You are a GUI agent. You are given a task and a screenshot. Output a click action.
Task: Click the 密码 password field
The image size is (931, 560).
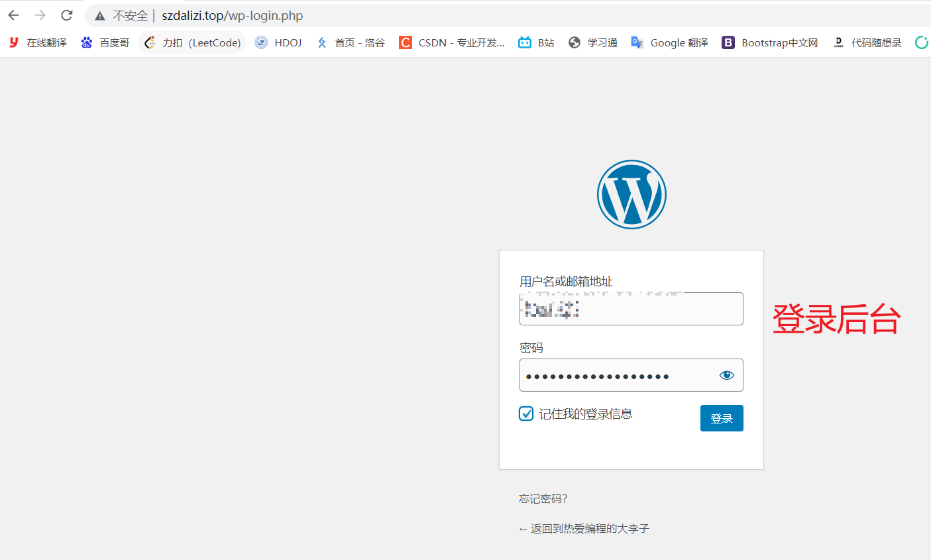pyautogui.click(x=631, y=375)
